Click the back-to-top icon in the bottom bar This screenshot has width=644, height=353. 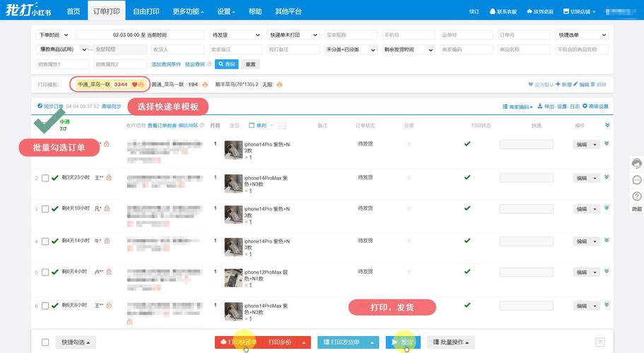[600, 342]
